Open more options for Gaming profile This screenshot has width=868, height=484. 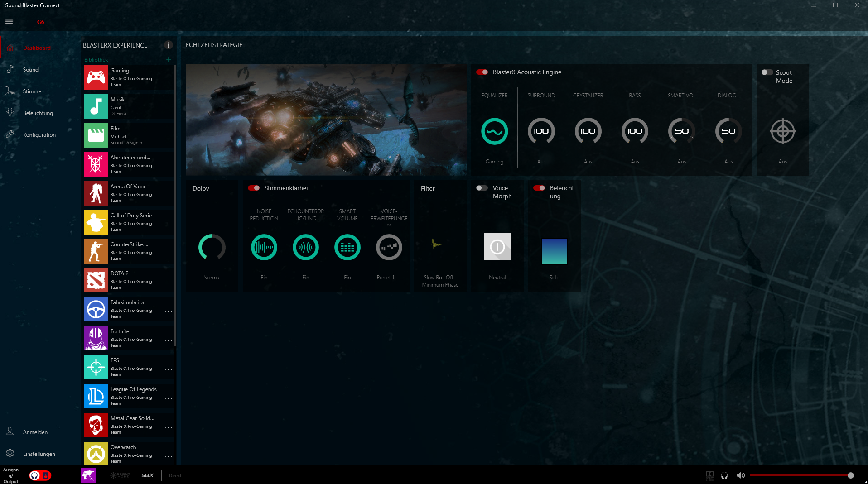[169, 80]
